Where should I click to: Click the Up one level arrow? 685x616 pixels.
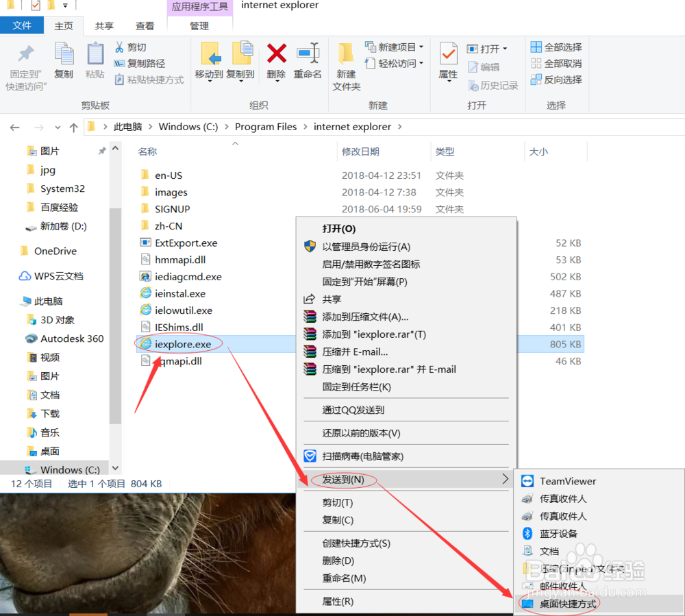click(x=73, y=127)
